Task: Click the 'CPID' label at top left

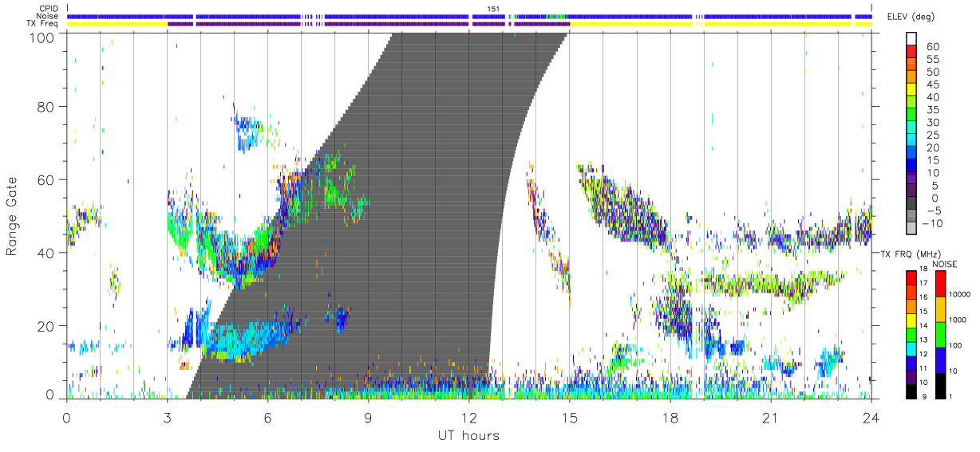Action: (x=50, y=8)
